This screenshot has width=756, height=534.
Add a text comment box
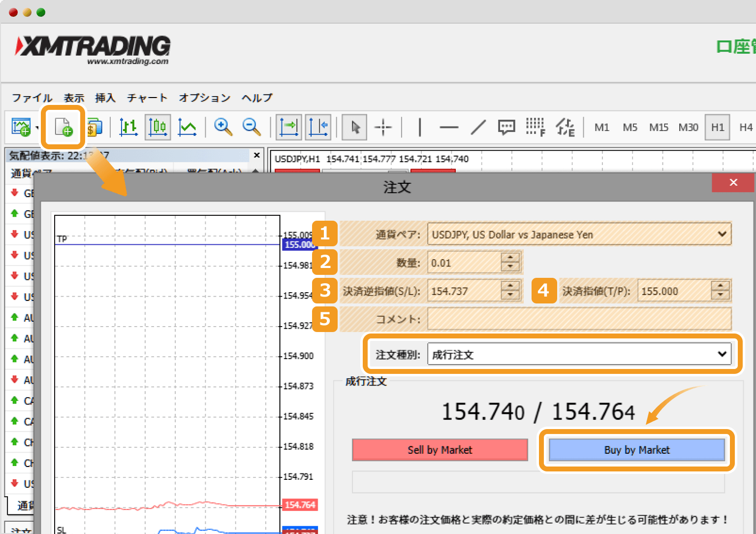pos(506,127)
